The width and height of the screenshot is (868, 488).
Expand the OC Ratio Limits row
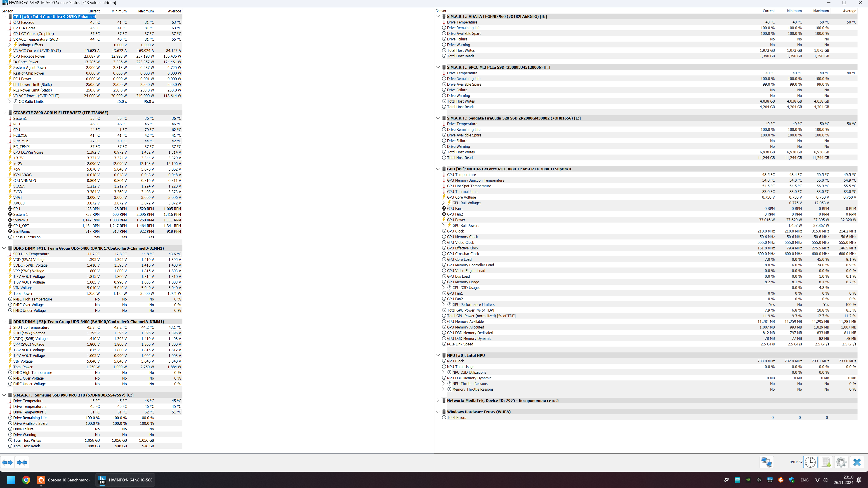(x=10, y=101)
